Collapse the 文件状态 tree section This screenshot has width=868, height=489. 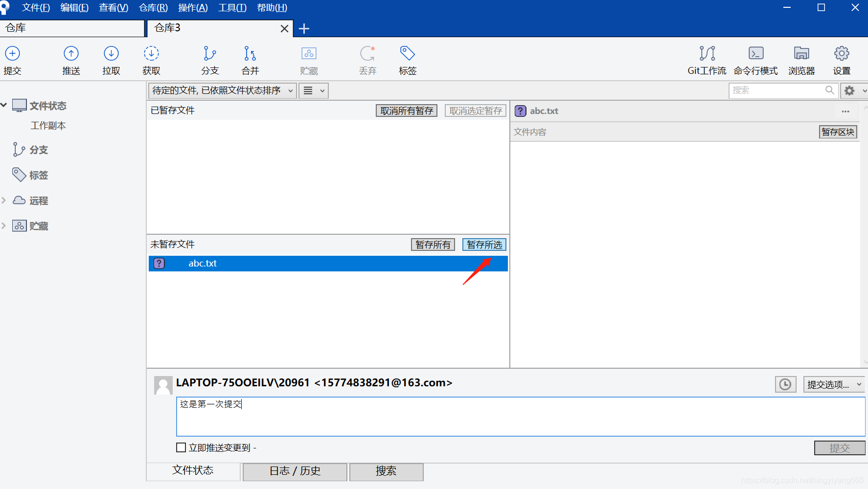pyautogui.click(x=4, y=105)
